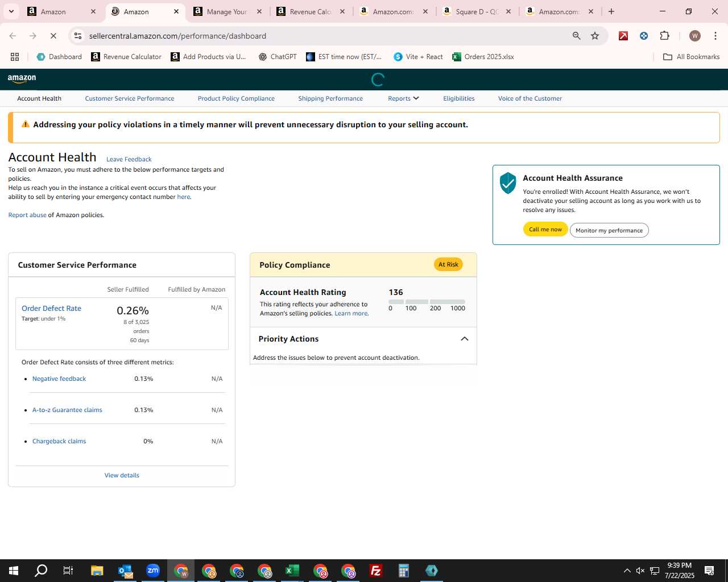The width and height of the screenshot is (728, 582).
Task: Open the Eligibilities tab
Action: (x=459, y=98)
